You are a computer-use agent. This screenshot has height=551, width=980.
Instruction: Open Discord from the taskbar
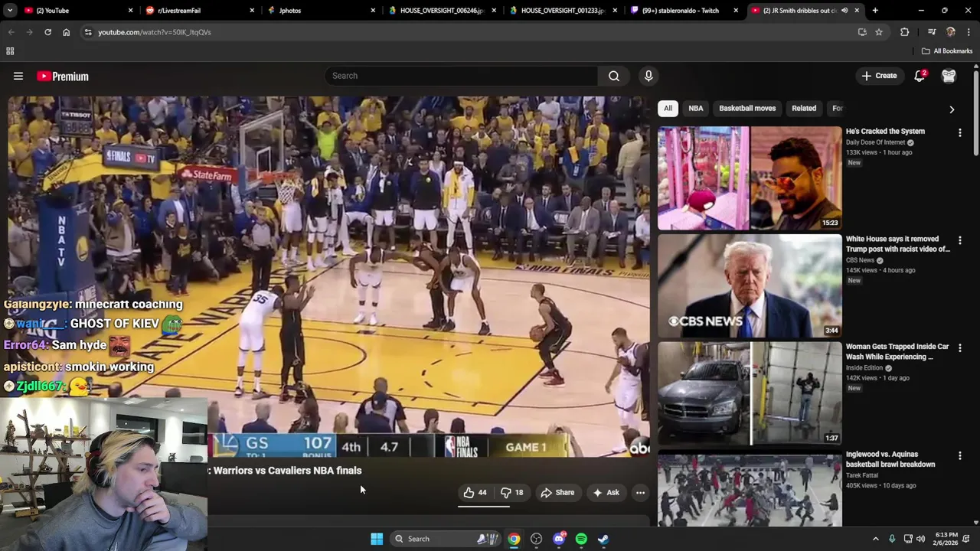pyautogui.click(x=560, y=539)
